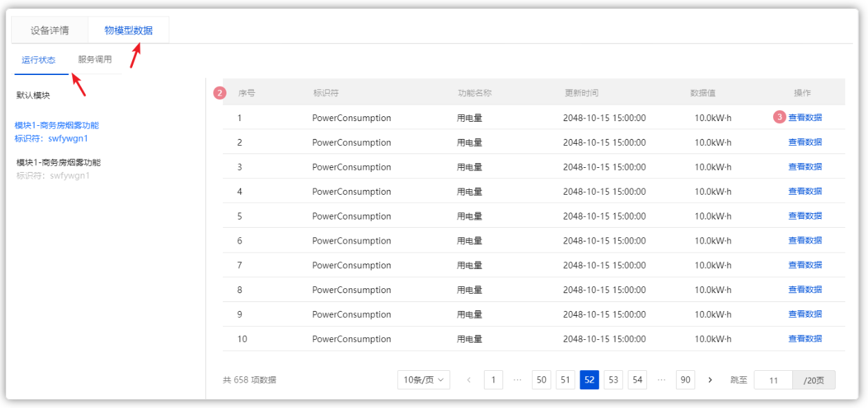Click the 10.0kW·h value in row 5
This screenshot has width=868, height=408.
713,216
